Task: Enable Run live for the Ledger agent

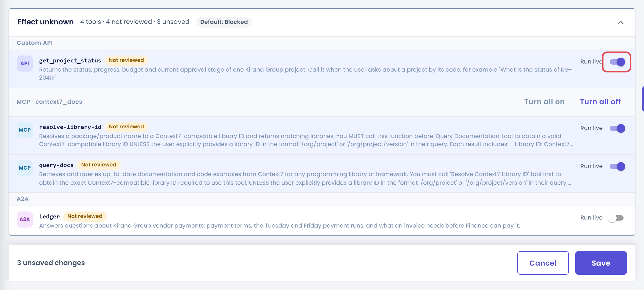Action: click(616, 218)
